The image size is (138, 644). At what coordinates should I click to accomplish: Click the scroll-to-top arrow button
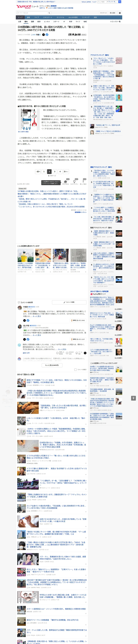point(133,398)
